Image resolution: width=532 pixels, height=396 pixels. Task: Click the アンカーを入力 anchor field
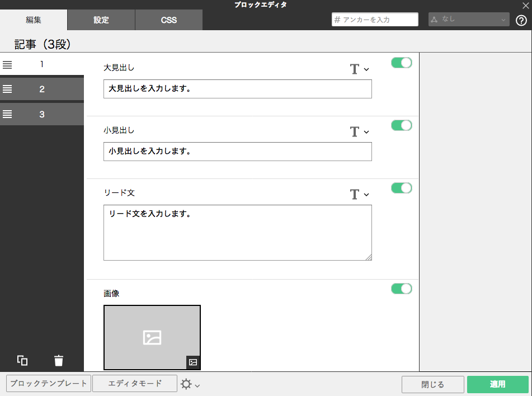375,20
